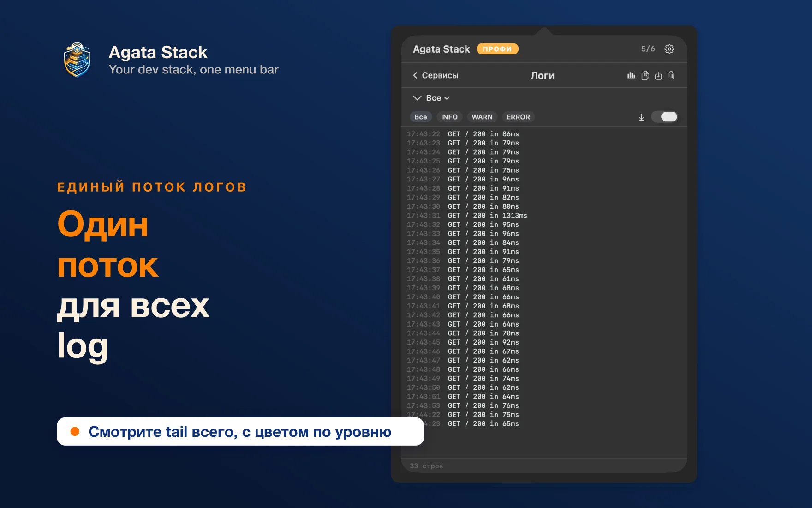Export logs with the download-to-tray icon
812x508 pixels.
point(658,76)
